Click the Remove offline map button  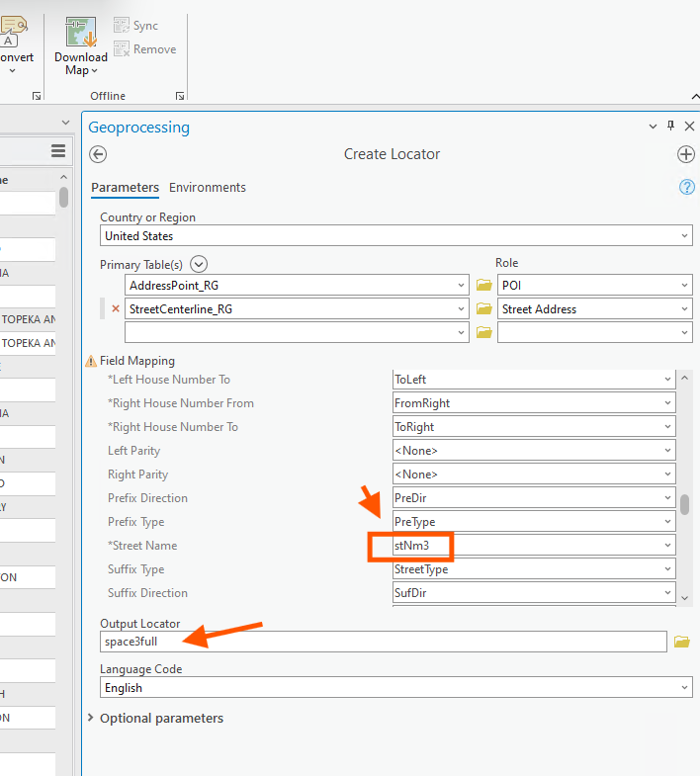[145, 49]
